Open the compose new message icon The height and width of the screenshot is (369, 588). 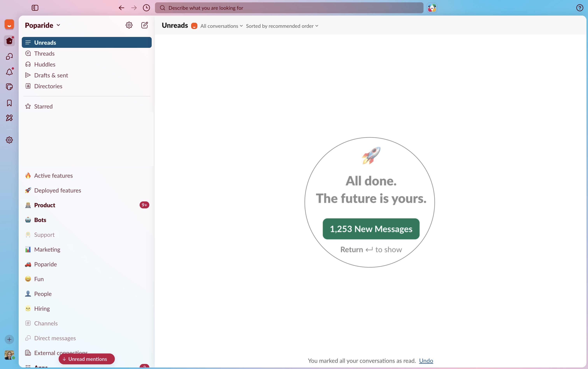tap(144, 25)
